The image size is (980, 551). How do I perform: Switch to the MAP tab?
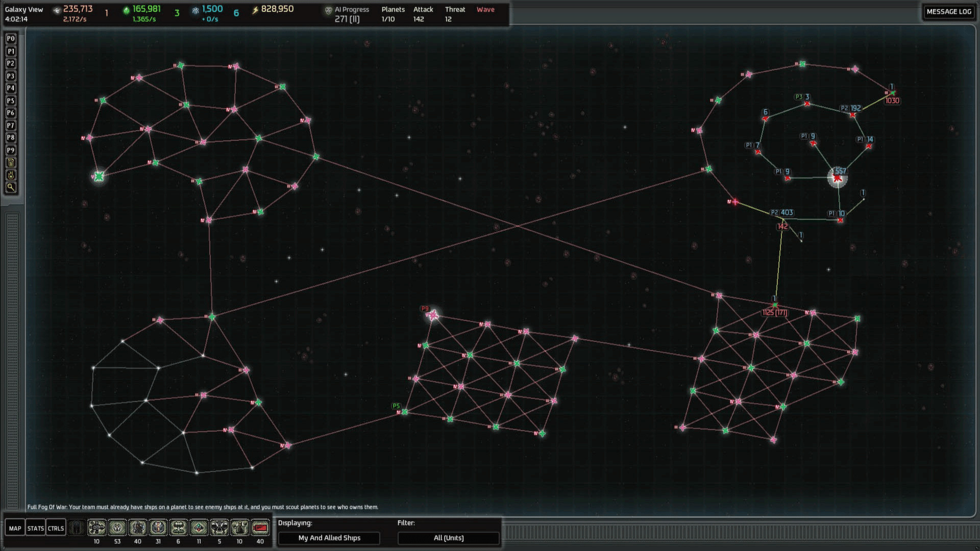(x=15, y=528)
